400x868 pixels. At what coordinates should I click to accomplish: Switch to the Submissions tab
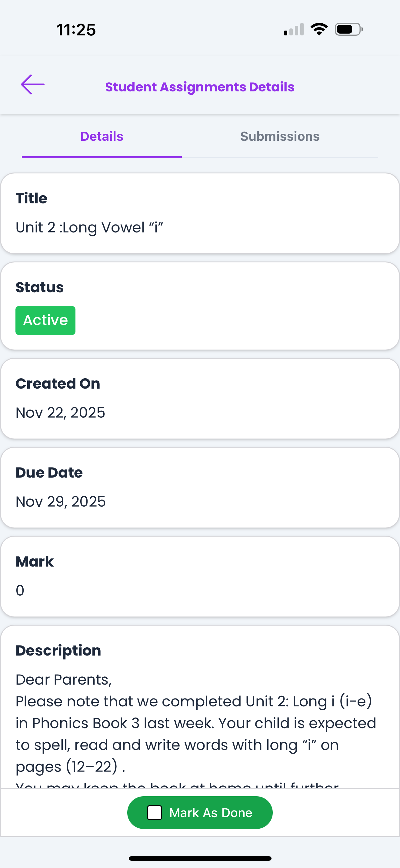[x=280, y=136]
